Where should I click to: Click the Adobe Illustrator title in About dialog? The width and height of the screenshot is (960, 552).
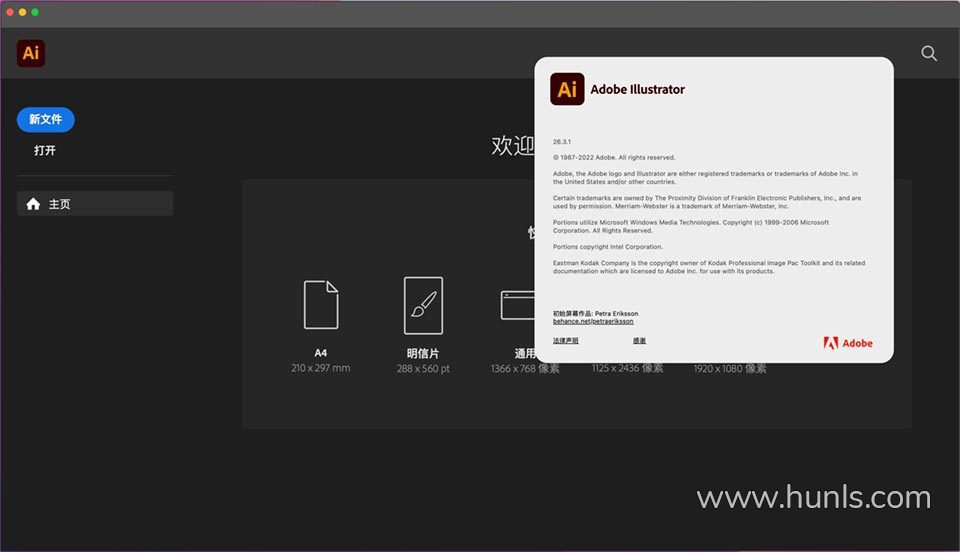pos(637,89)
